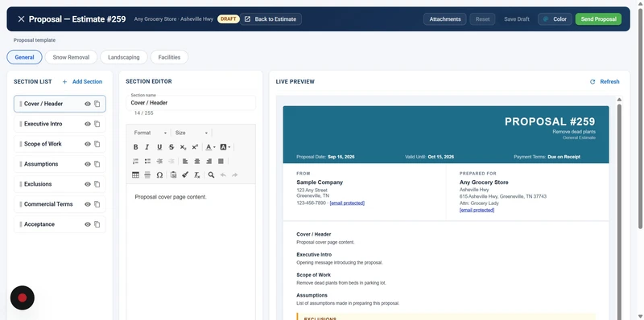Click the Sample Company email link
Viewport: 644px width, 320px height.
[x=347, y=203]
